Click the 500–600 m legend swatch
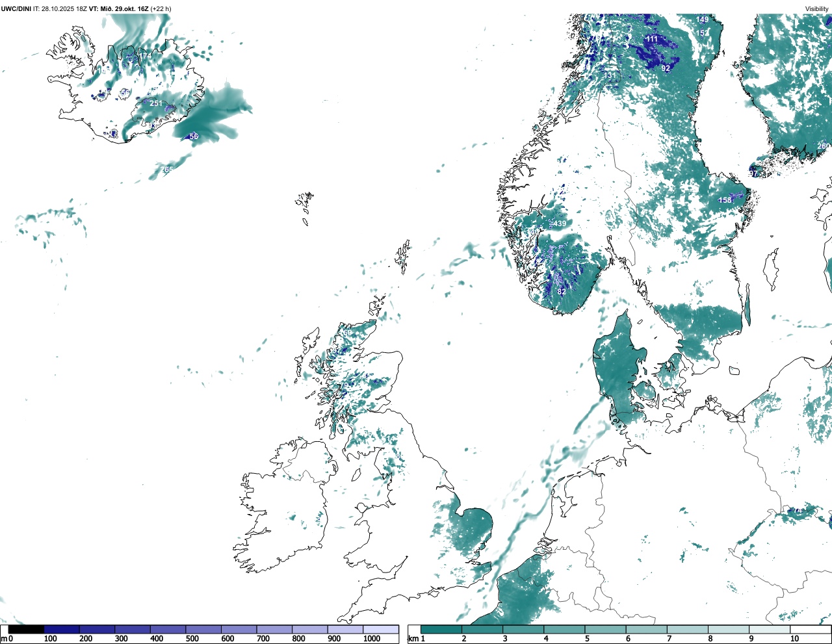832x644 pixels. coord(203,629)
